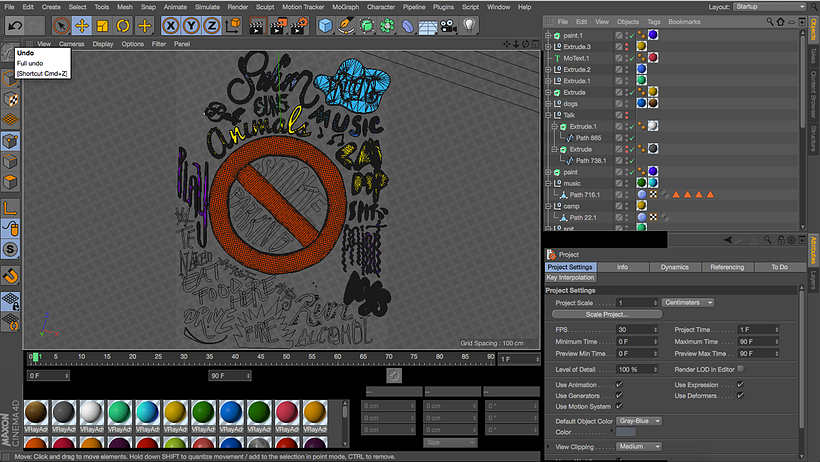820x462 pixels.
Task: Switch to the Referencing tab
Action: pyautogui.click(x=727, y=267)
